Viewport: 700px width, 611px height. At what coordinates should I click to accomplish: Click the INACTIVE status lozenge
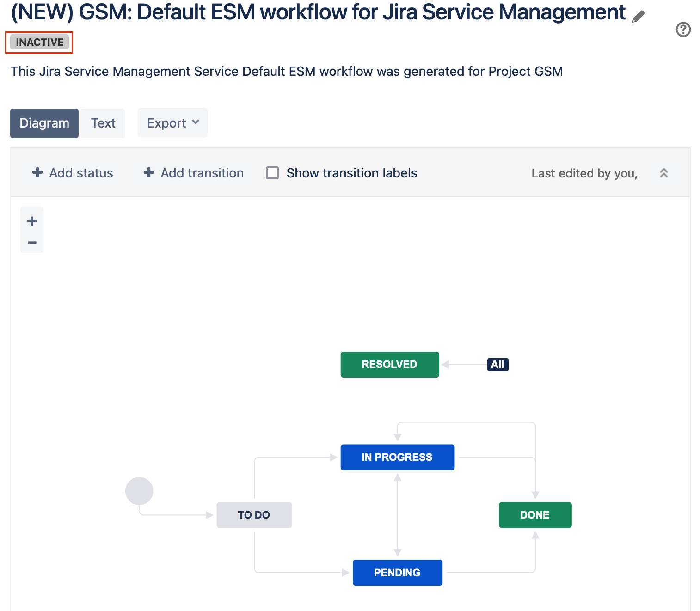pos(40,42)
